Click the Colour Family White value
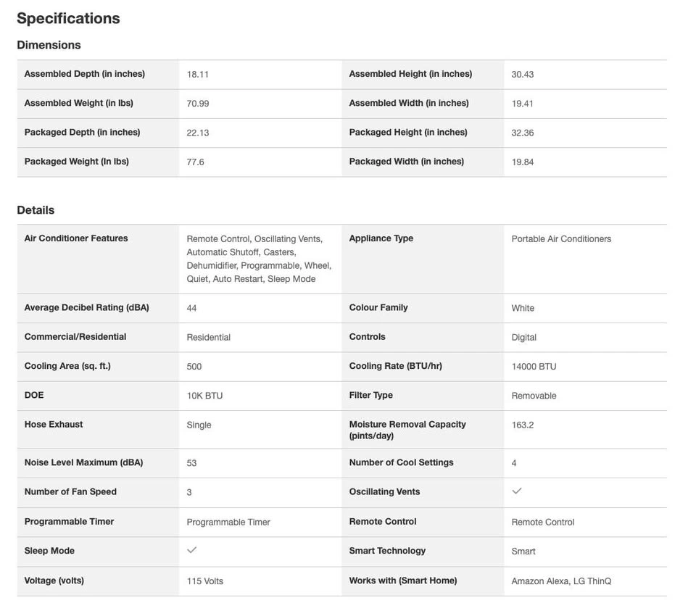Viewport: 696px width, 616px height. coord(523,308)
